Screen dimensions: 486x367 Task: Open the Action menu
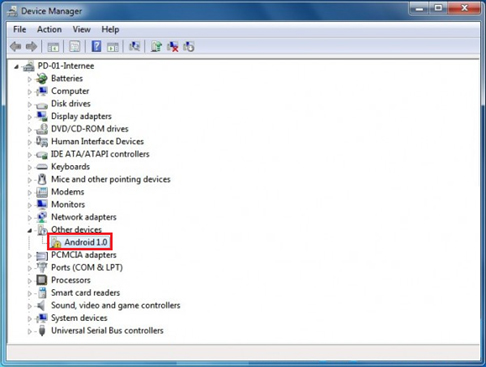(49, 29)
